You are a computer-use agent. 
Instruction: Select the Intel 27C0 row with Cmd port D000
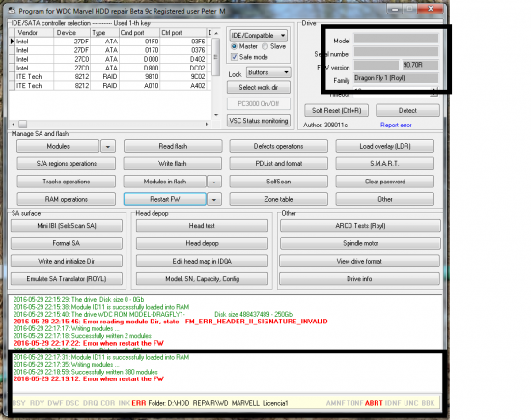pyautogui.click(x=110, y=59)
